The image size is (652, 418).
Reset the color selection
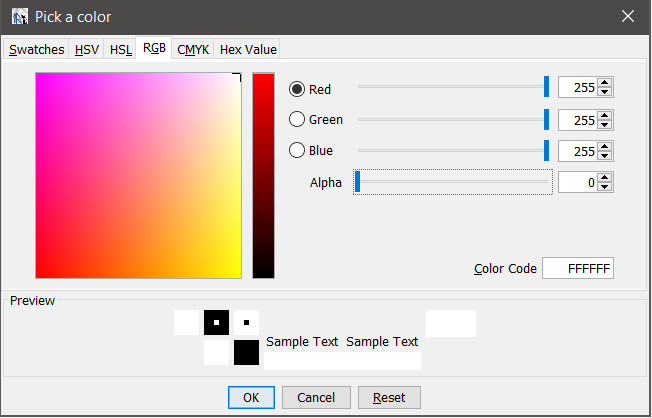pyautogui.click(x=389, y=397)
